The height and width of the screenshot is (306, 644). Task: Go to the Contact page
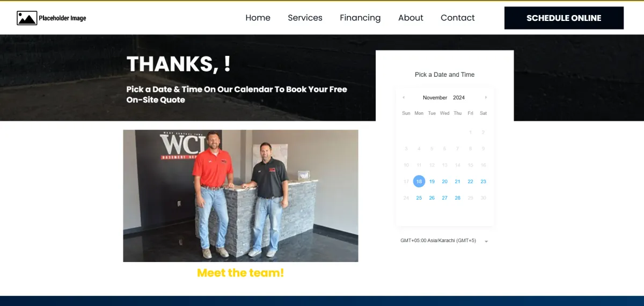pyautogui.click(x=458, y=18)
